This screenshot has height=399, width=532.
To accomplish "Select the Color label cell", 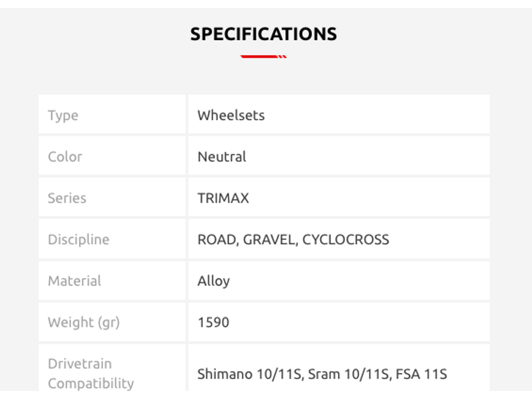I will pos(112,156).
